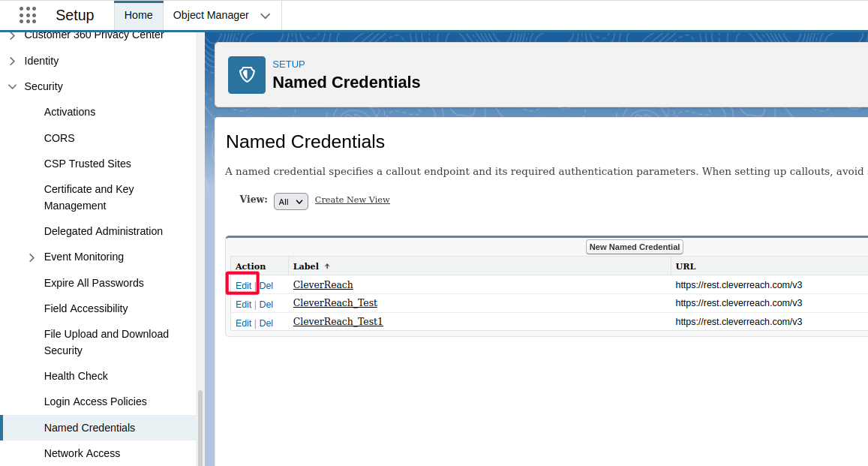This screenshot has height=466, width=868.
Task: Click the Named Credentials shield icon
Action: coord(247,75)
